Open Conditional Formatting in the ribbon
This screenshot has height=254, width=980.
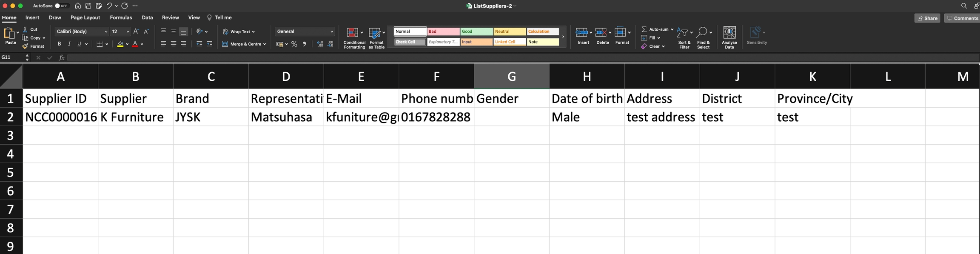coord(354,38)
